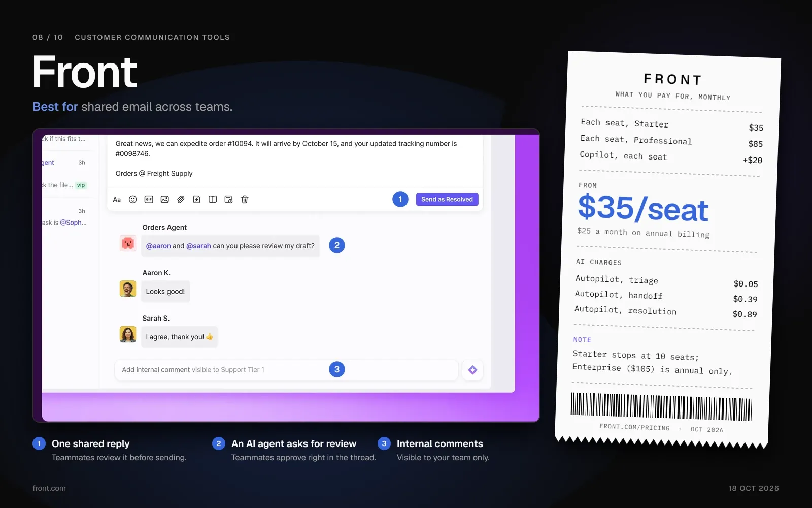812x508 pixels.
Task: Click the @sarah mention in the agent comment
Action: point(198,246)
